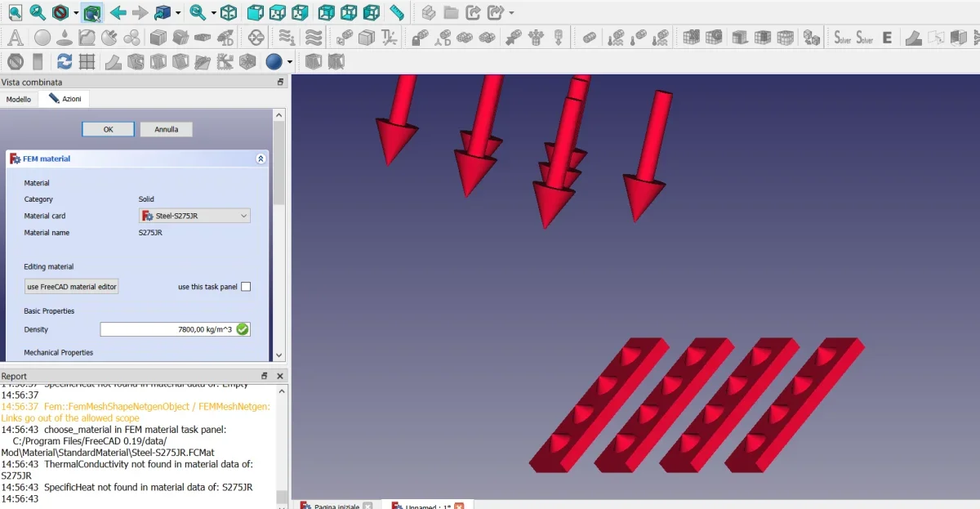Click the measure distance ruler icon
This screenshot has width=980, height=509.
[x=397, y=12]
